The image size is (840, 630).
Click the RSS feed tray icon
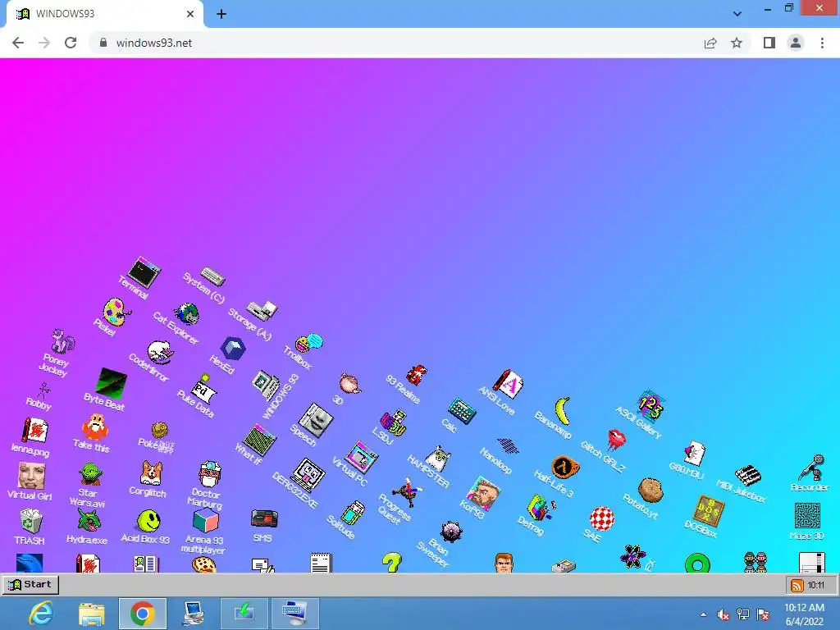coord(797,585)
